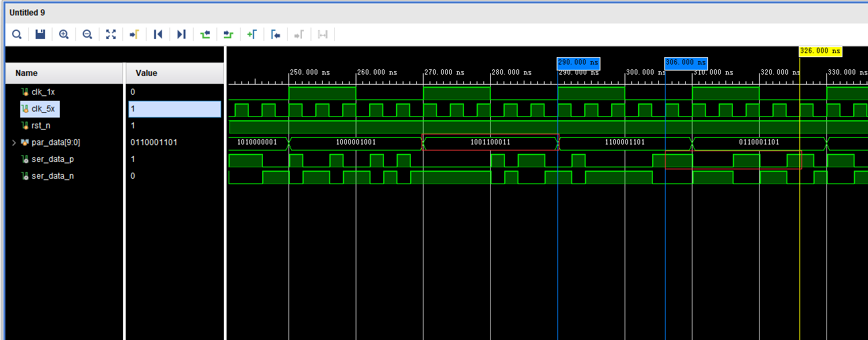Screen dimensions: 868x340
Task: Jump to time zero start
Action: click(x=158, y=34)
